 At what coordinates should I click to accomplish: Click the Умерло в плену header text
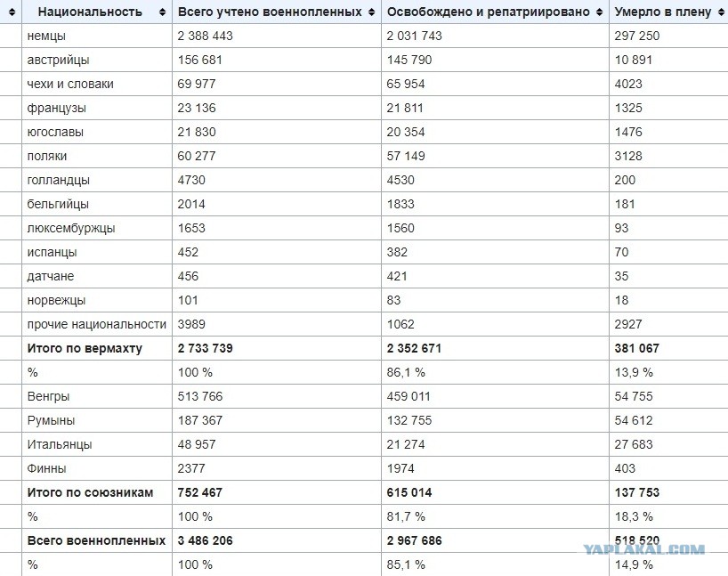point(662,12)
